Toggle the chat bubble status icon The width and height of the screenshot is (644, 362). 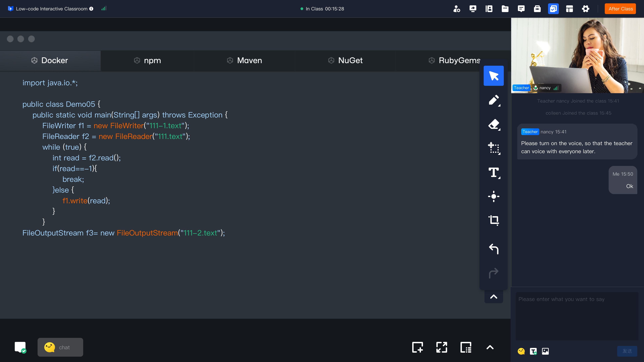20,347
